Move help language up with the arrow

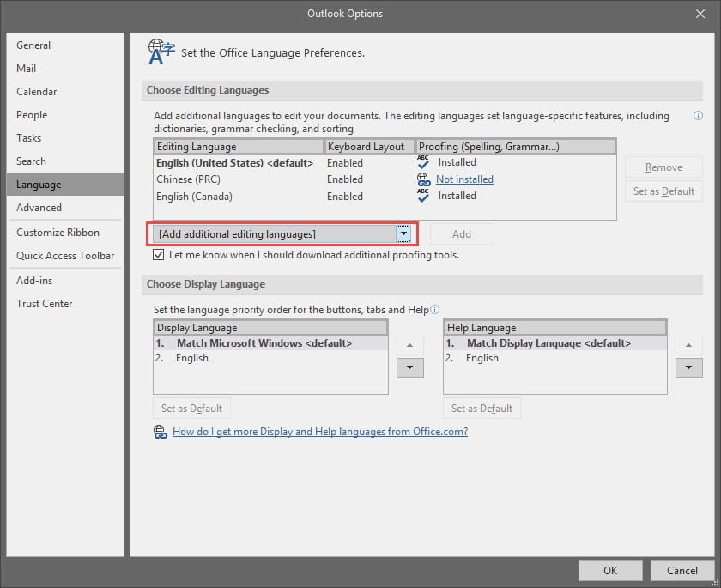coord(688,345)
